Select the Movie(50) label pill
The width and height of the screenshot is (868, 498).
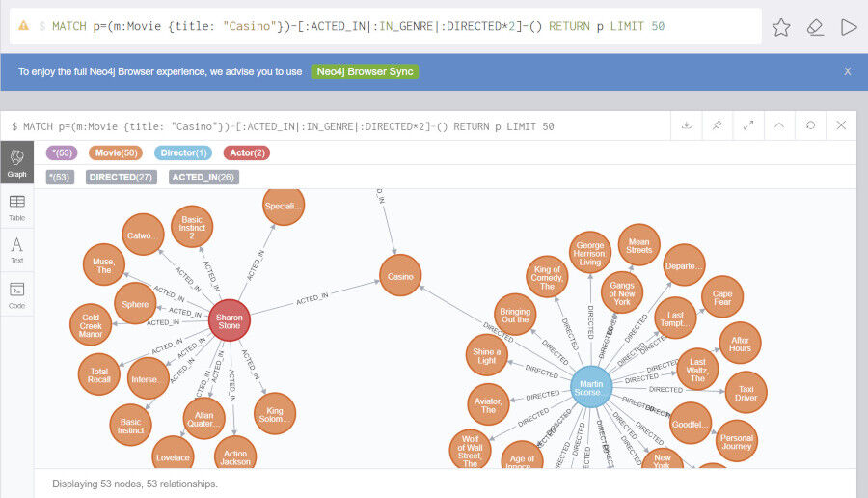point(116,152)
